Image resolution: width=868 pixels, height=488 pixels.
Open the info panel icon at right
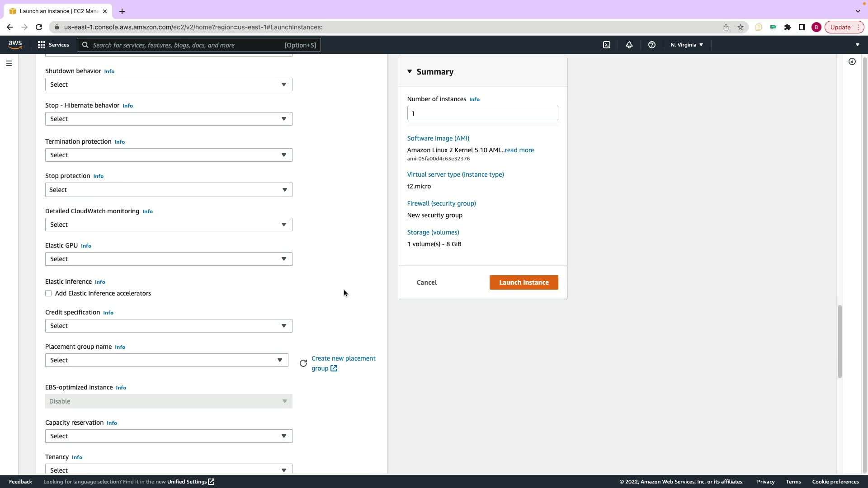852,61
